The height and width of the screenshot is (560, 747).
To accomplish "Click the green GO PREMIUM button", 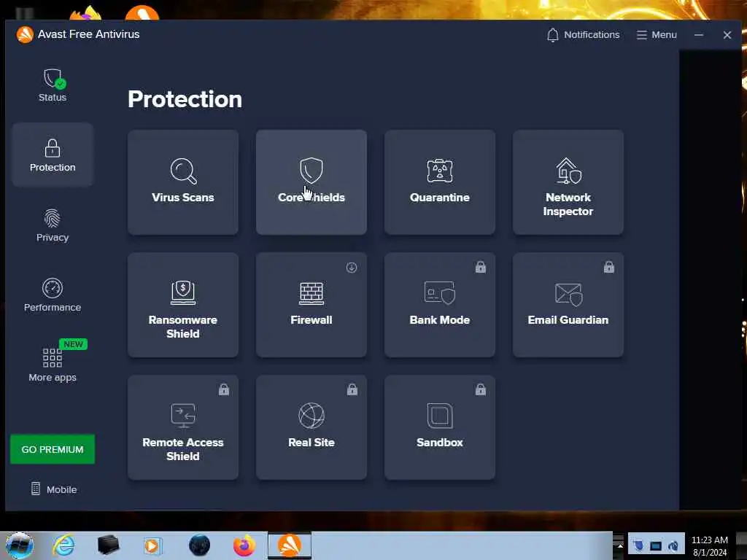I will [53, 449].
